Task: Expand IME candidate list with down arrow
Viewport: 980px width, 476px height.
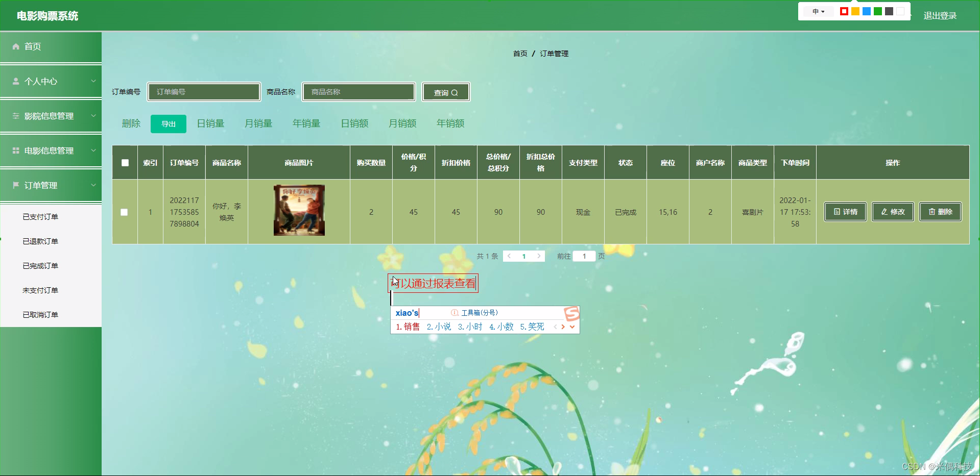Action: tap(572, 327)
